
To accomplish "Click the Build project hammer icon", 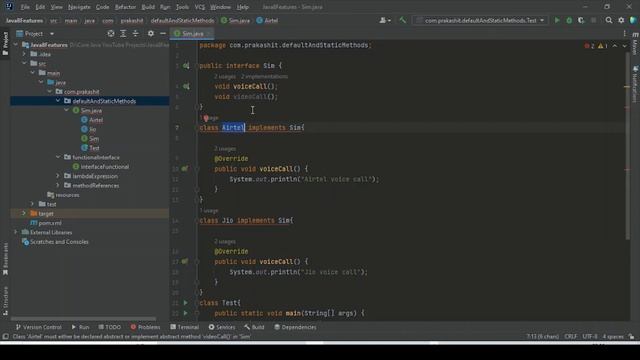I will tap(402, 20).
